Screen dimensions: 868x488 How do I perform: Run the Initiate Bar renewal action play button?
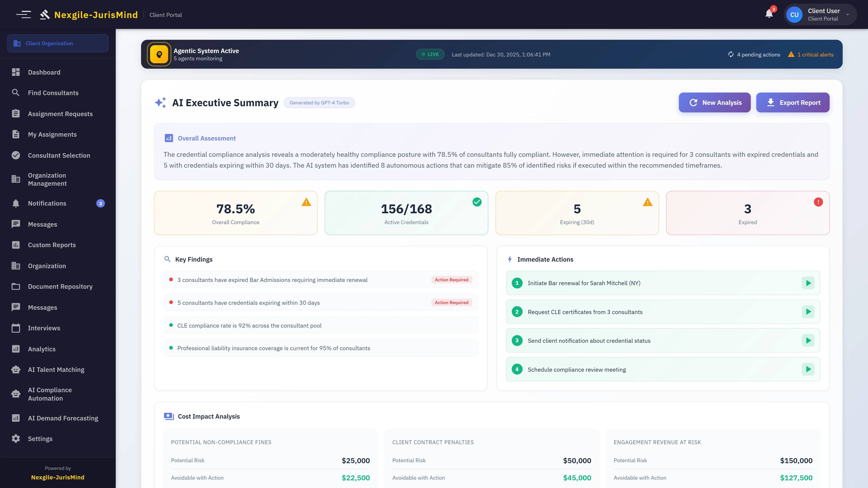(808, 283)
